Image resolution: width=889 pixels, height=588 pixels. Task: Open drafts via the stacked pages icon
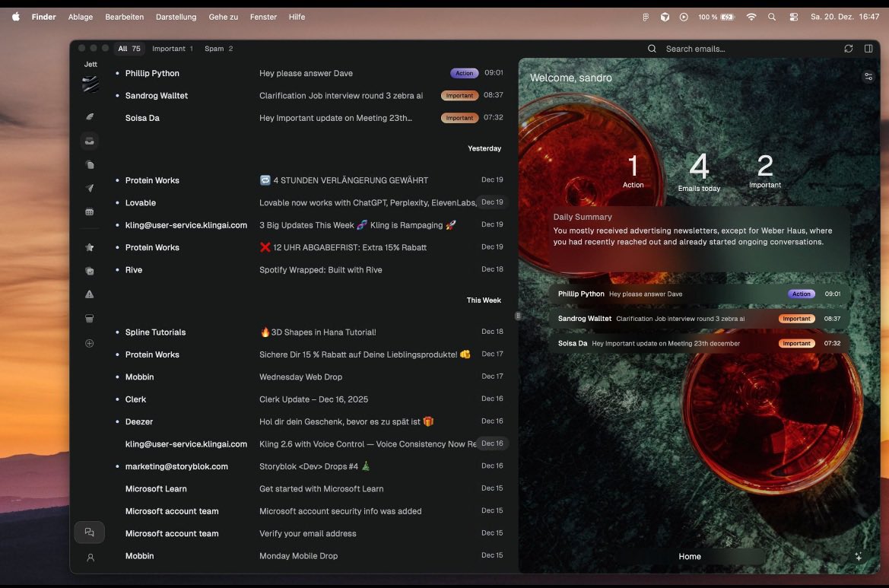click(x=90, y=165)
